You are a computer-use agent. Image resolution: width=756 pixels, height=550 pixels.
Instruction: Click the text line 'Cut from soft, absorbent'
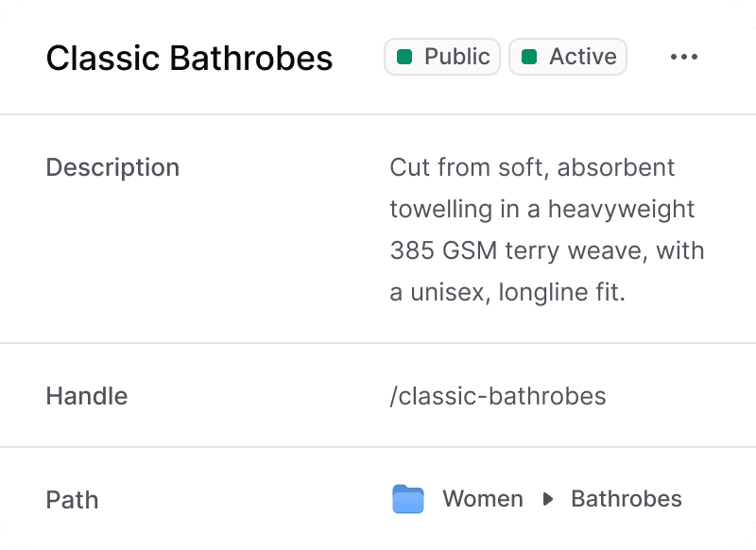[x=532, y=167]
